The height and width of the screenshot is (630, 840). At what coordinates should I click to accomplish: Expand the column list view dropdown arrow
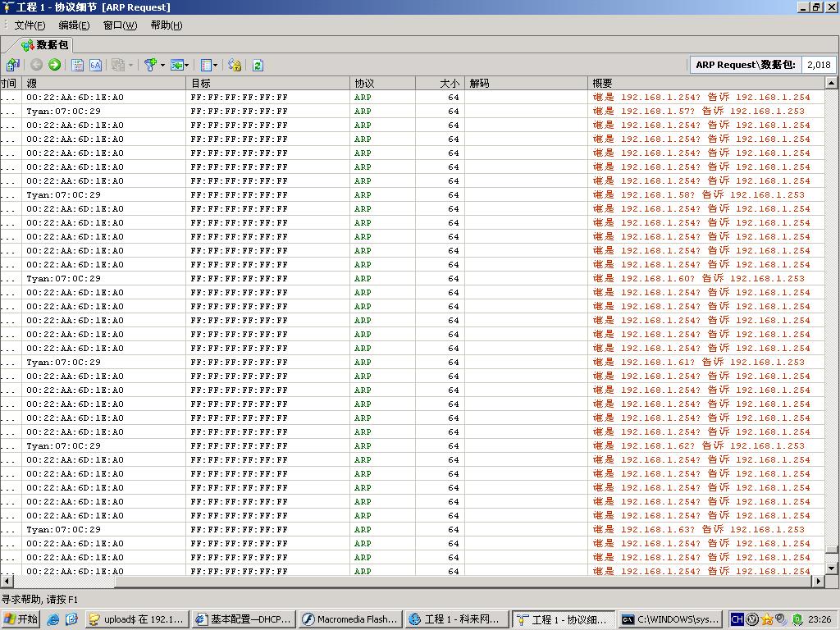click(216, 65)
